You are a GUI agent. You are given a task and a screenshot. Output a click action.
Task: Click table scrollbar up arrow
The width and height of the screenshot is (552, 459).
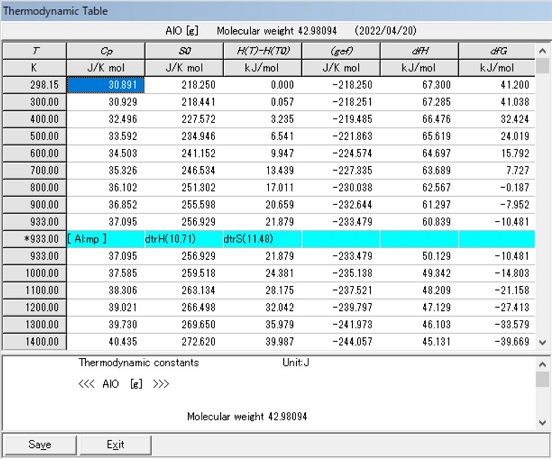pos(542,51)
